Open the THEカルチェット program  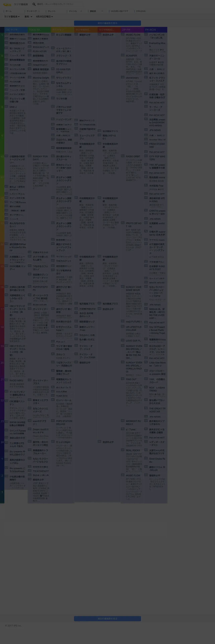click(x=64, y=261)
